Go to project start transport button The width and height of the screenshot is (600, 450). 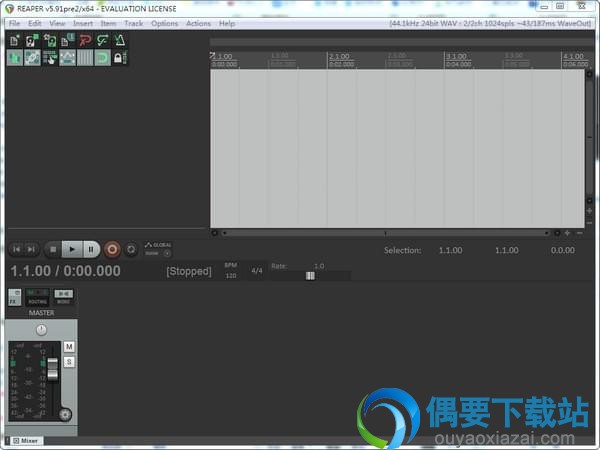pos(16,249)
